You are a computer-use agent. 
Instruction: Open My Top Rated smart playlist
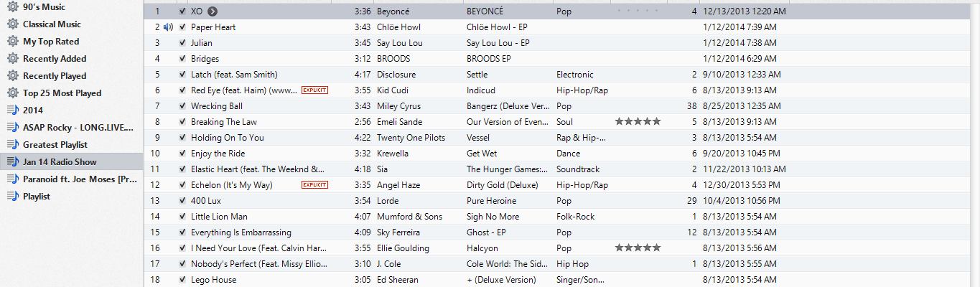click(51, 42)
